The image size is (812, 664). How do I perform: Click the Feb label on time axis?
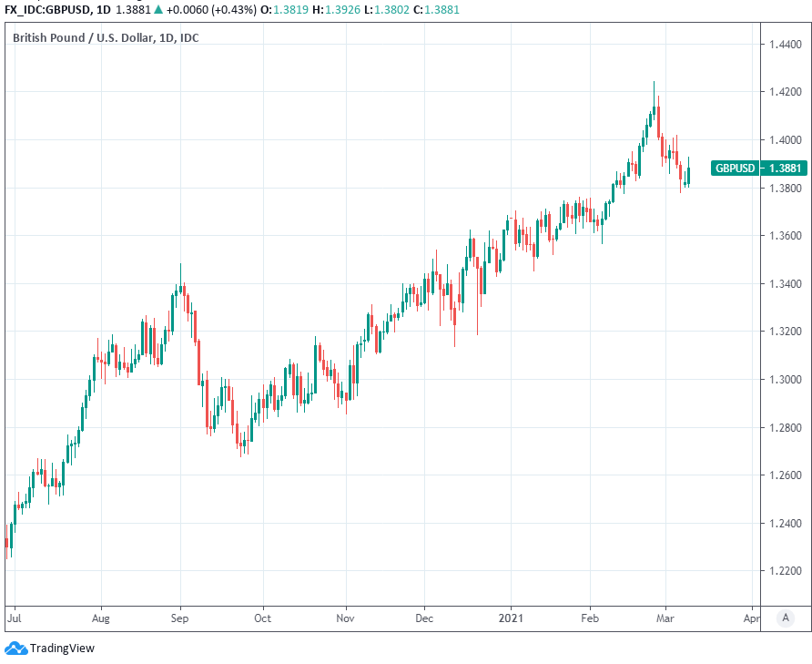[590, 618]
